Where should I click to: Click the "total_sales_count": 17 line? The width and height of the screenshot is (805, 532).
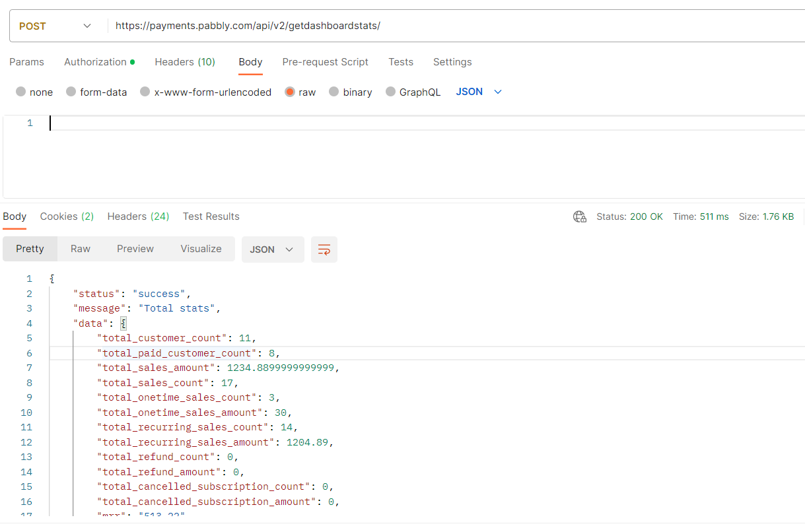coord(168,383)
